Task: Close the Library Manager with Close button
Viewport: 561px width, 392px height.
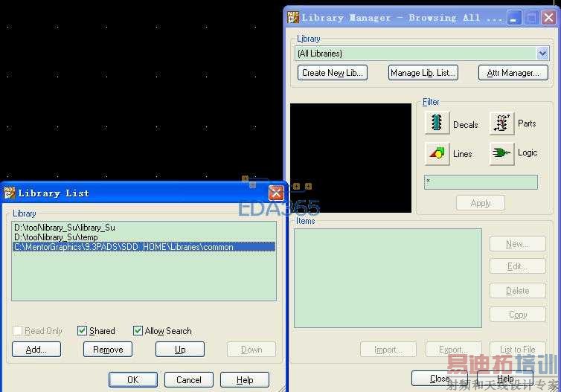Action: click(x=440, y=378)
